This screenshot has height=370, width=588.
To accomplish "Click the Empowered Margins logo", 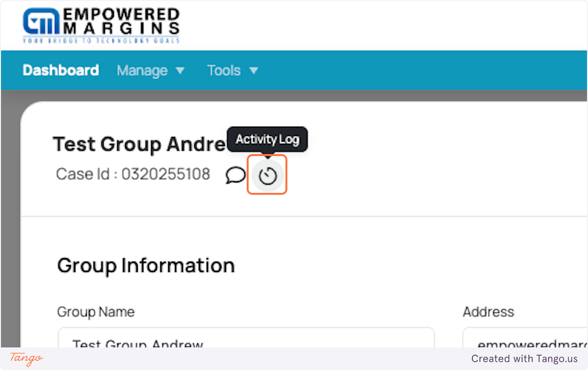I will click(101, 25).
